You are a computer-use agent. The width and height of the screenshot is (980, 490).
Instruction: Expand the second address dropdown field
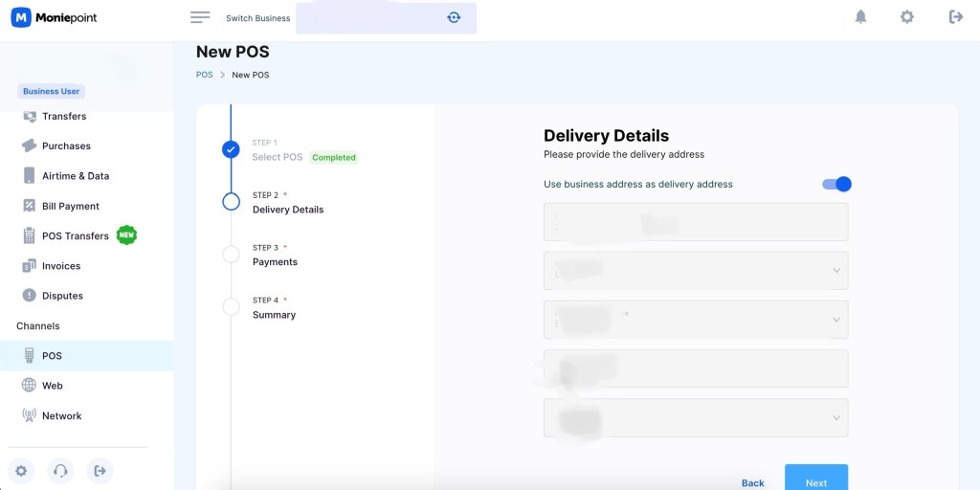(696, 271)
